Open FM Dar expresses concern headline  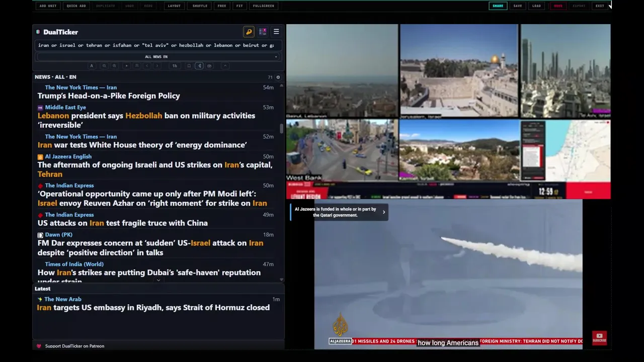click(x=150, y=248)
